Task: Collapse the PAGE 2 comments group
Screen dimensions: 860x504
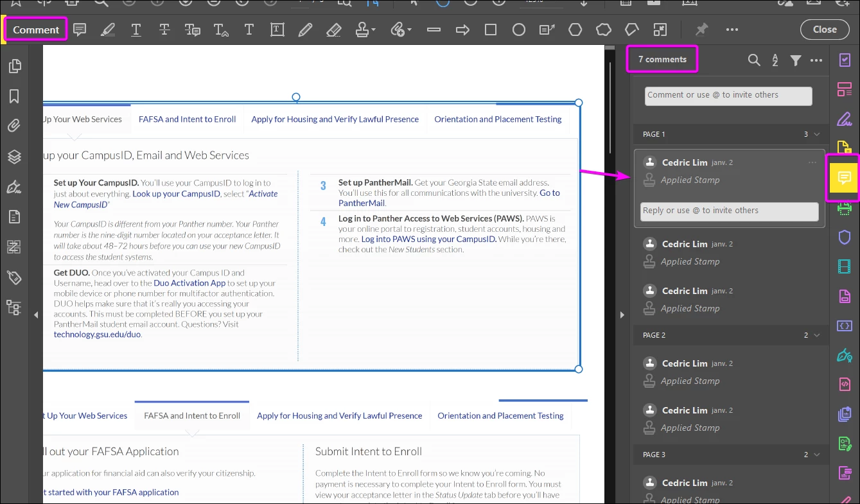Action: click(817, 335)
